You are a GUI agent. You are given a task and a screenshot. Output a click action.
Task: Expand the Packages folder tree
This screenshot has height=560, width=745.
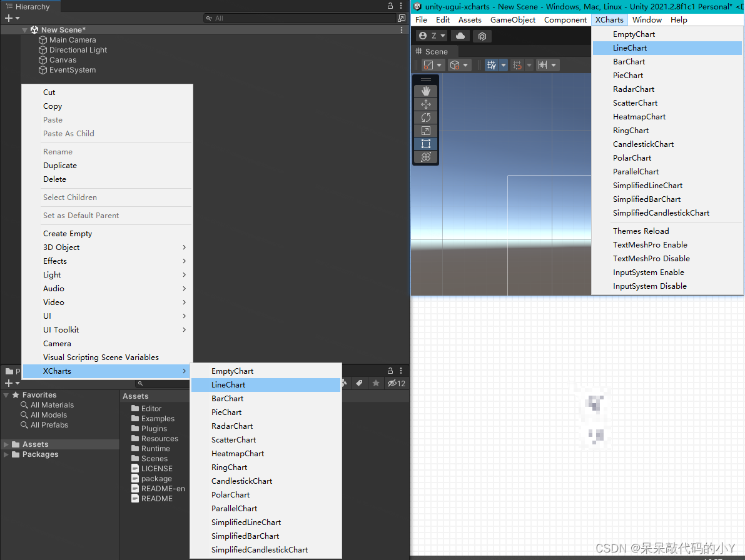6,454
